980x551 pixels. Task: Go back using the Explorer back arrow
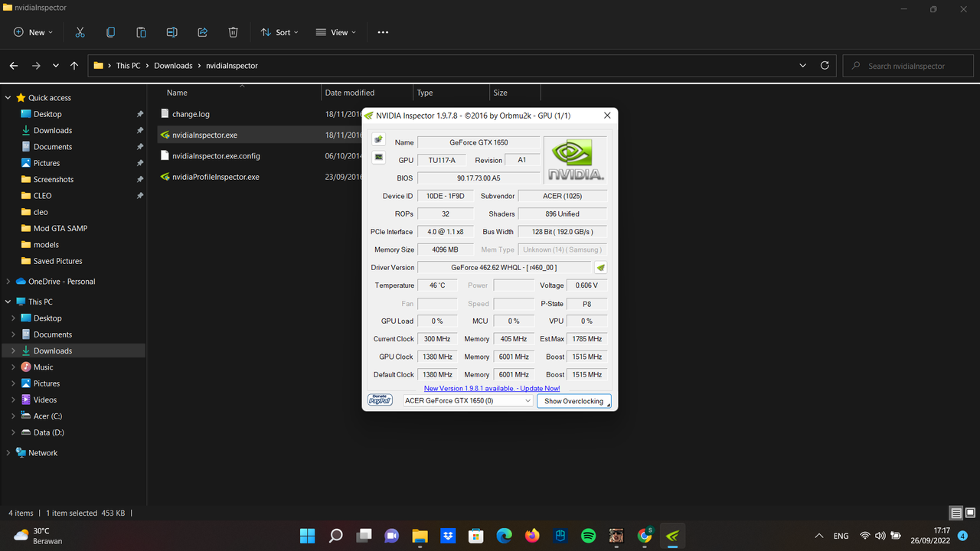15,66
